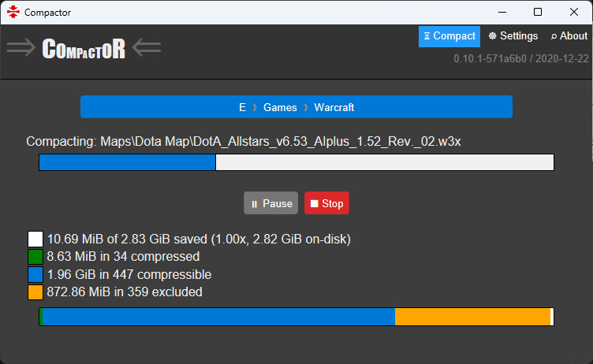Screen dimensions: 593x364
Task: Stop the compaction process
Action: click(326, 203)
